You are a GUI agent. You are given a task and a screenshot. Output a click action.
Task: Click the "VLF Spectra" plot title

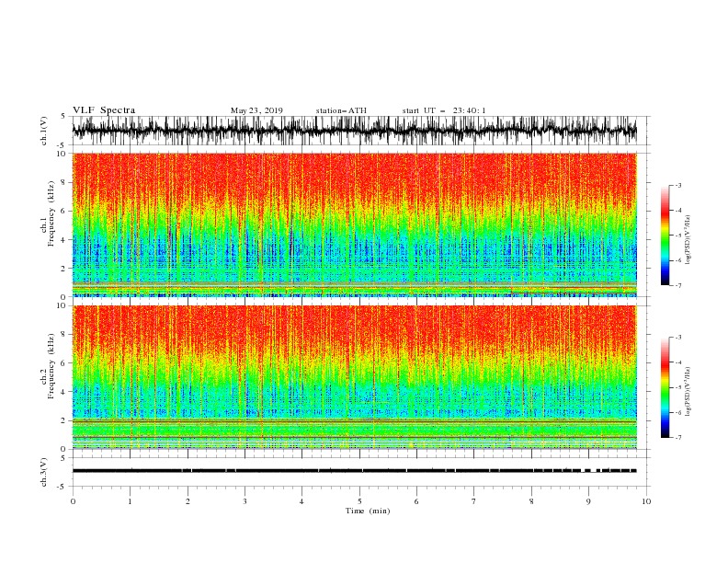click(x=104, y=110)
